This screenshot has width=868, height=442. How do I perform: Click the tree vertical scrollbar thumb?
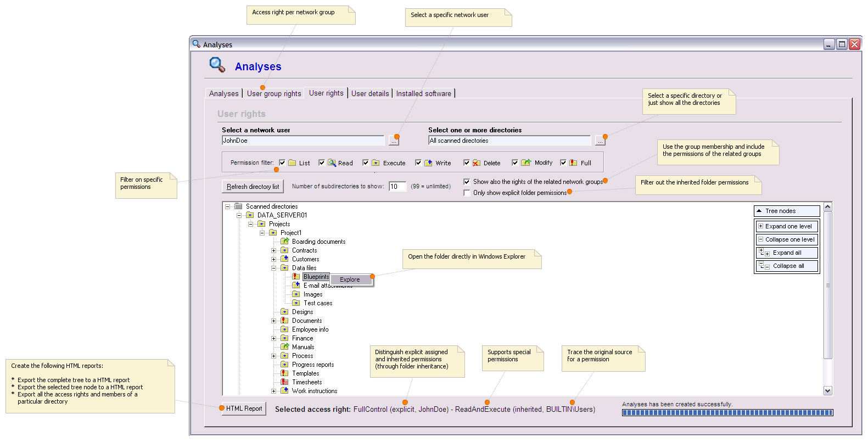[x=828, y=285]
